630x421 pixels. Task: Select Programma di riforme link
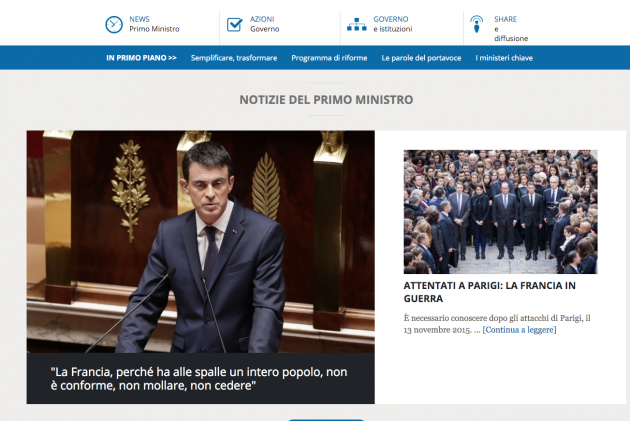click(x=329, y=58)
